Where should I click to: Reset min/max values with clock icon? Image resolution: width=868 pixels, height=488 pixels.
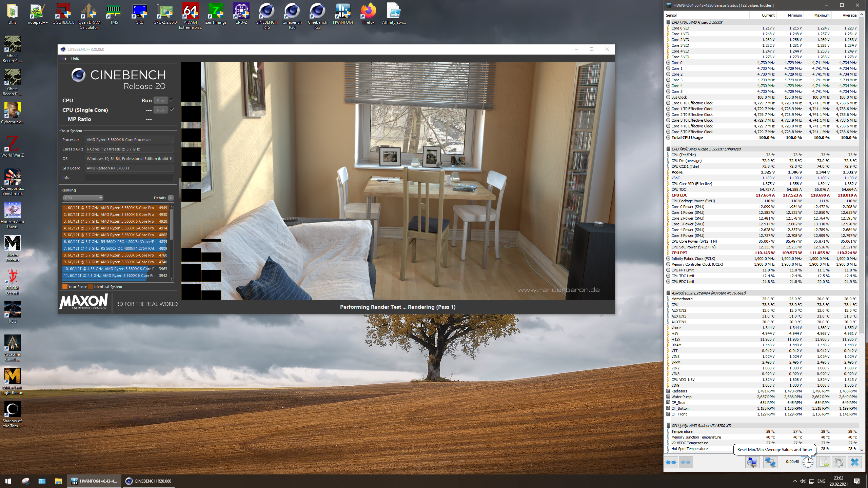coord(808,462)
